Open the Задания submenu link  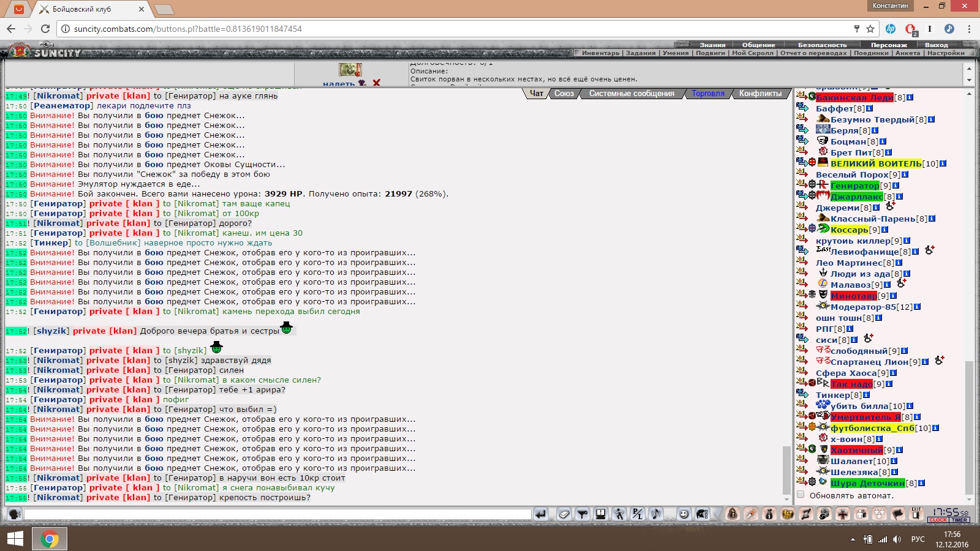(641, 53)
